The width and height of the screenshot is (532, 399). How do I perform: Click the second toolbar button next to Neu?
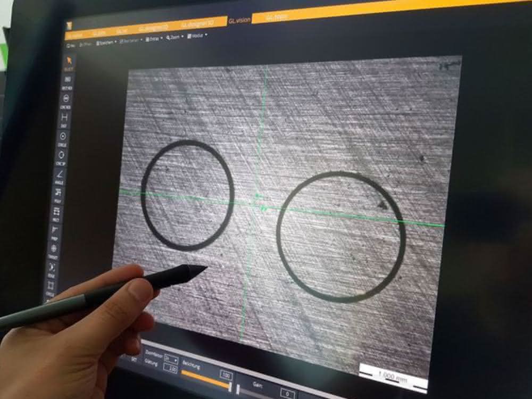tap(86, 44)
